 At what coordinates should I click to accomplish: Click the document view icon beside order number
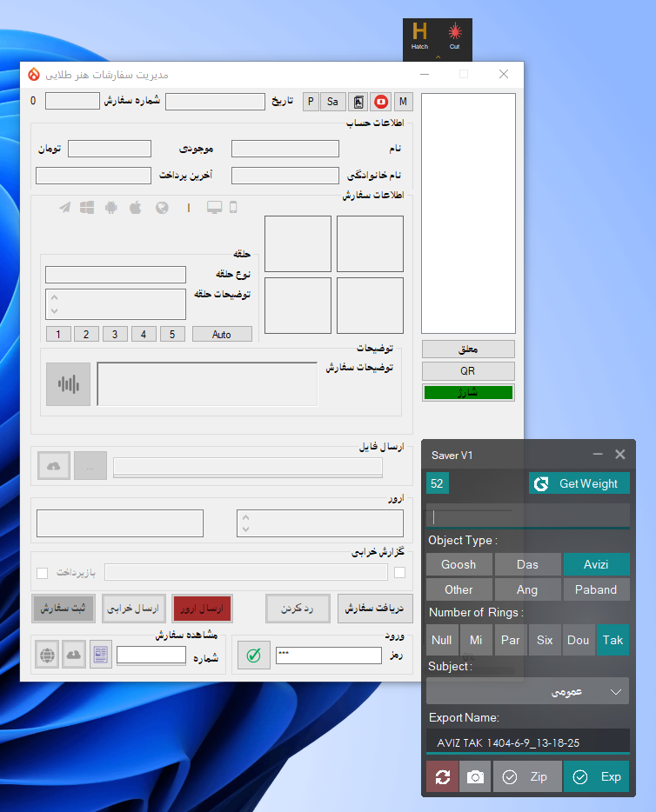click(x=101, y=655)
